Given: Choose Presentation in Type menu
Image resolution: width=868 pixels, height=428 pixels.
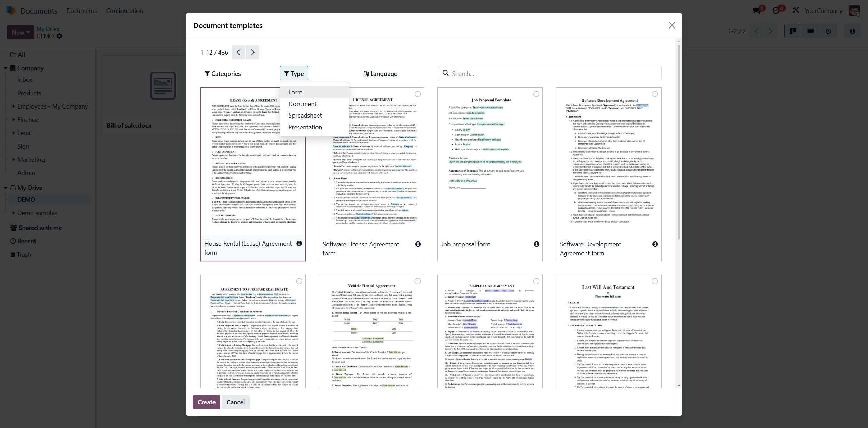Looking at the screenshot, I should point(314,127).
